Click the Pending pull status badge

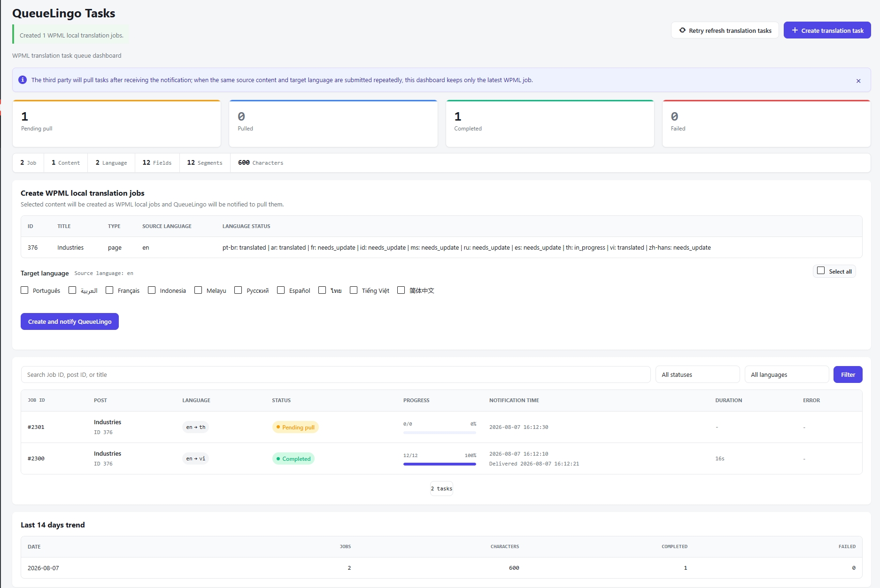click(295, 427)
